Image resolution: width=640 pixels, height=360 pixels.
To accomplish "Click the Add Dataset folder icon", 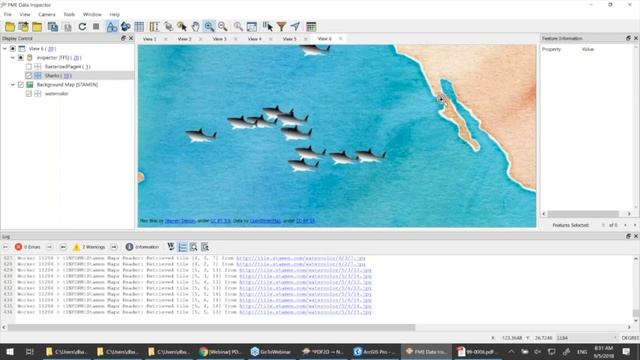I will pyautogui.click(x=23, y=27).
